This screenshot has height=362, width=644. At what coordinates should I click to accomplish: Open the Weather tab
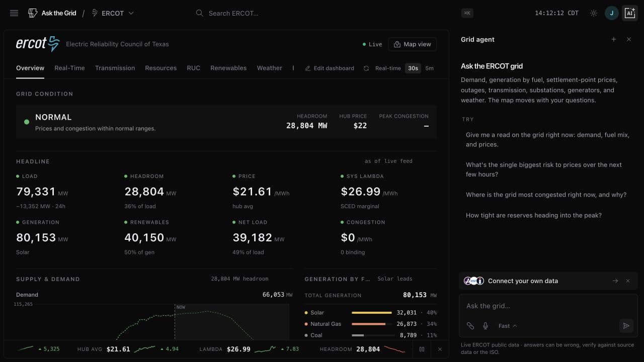270,68
